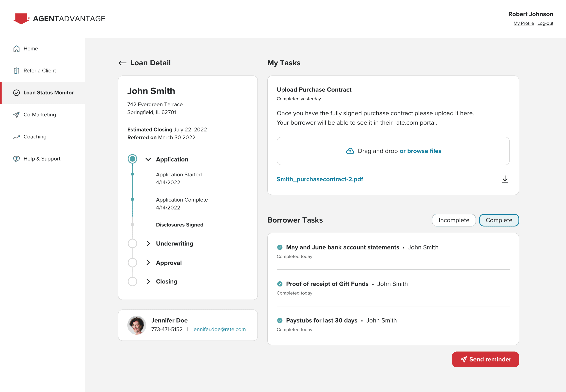Click 'May and June bank account statements' task
The height and width of the screenshot is (392, 566).
[342, 247]
